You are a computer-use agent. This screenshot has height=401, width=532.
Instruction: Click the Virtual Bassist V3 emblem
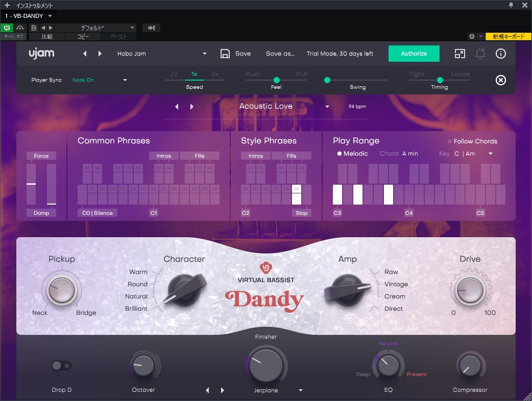point(266,268)
